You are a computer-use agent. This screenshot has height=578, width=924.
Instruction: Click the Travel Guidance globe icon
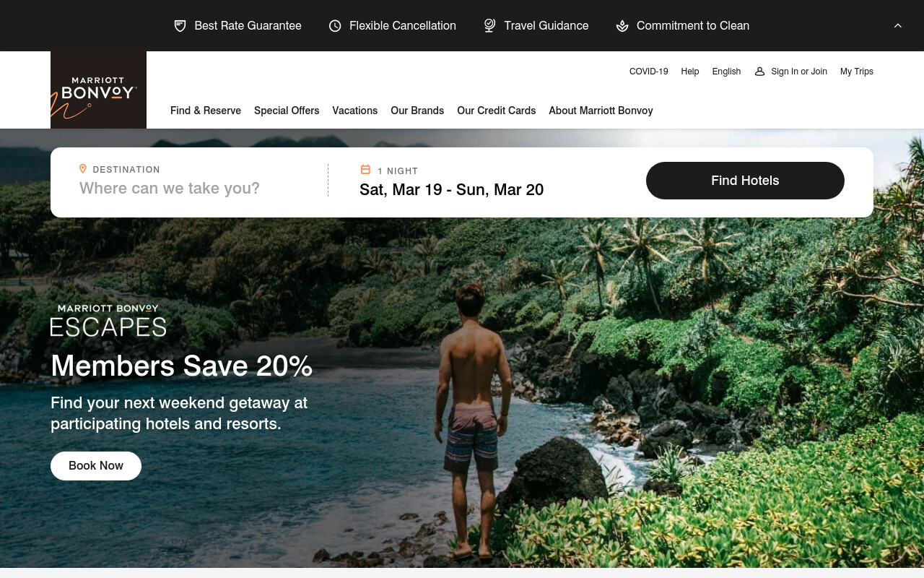click(489, 25)
